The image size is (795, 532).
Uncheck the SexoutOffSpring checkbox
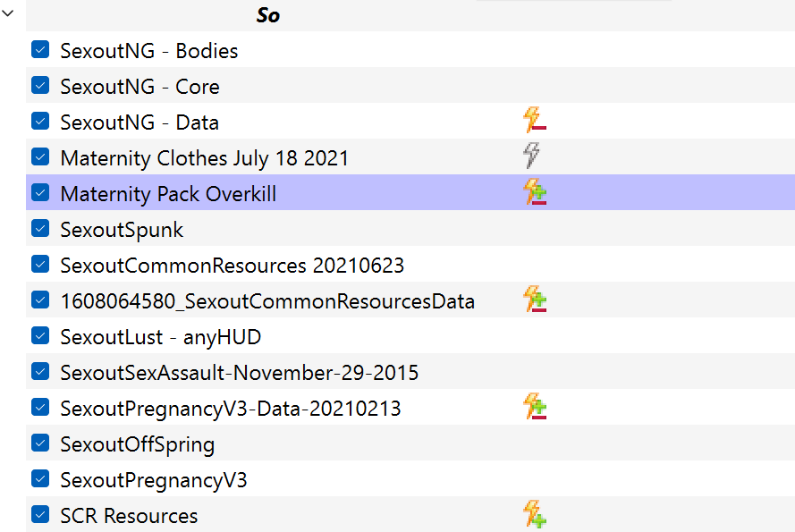pos(39,443)
